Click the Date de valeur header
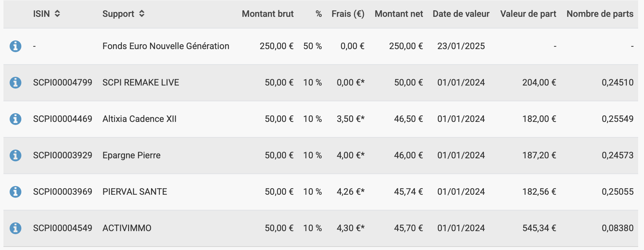The image size is (644, 250). 461,14
